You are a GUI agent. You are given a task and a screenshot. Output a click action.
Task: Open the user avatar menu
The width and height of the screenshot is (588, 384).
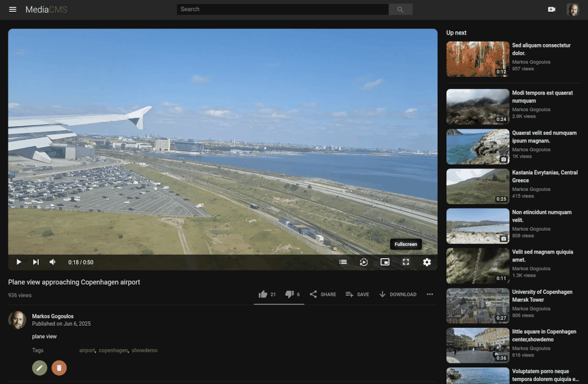[572, 9]
